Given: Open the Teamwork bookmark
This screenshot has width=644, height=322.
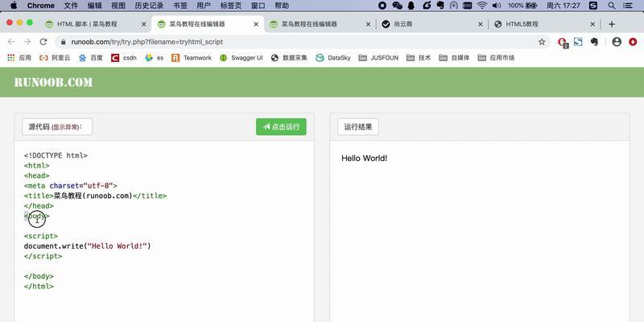Looking at the screenshot, I should [192, 58].
